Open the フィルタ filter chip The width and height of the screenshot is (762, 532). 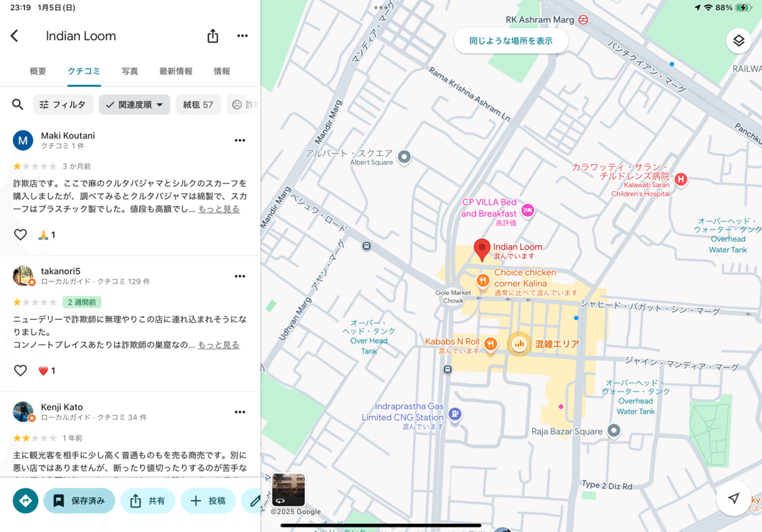[x=63, y=105]
